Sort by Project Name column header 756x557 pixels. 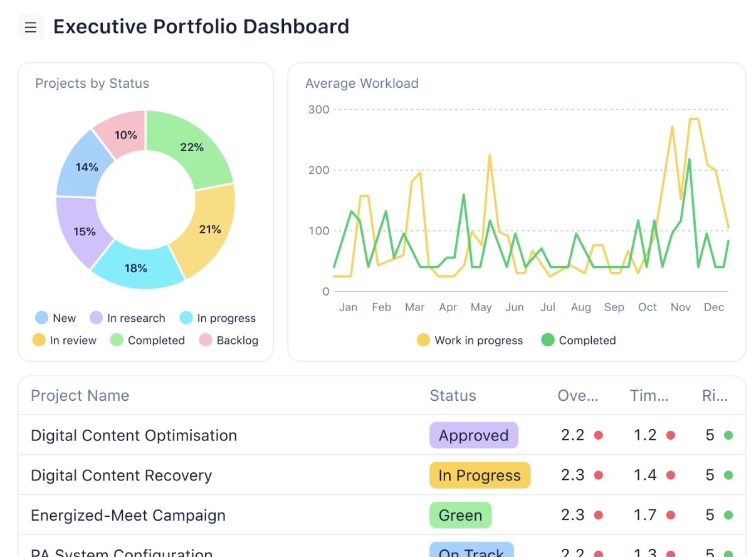click(80, 396)
